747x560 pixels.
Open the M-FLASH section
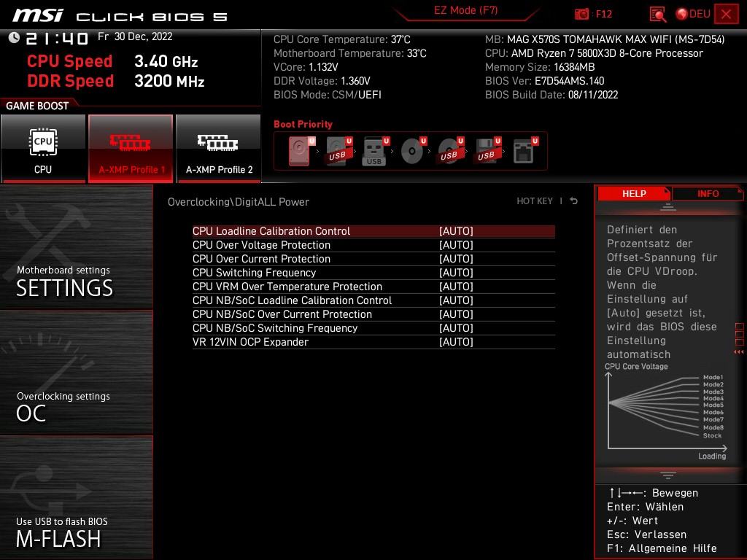pyautogui.click(x=76, y=498)
